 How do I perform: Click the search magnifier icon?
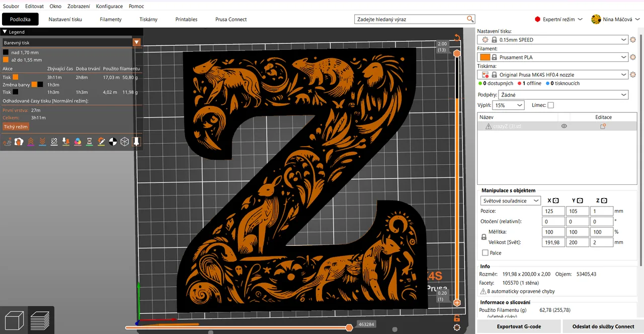tap(470, 19)
